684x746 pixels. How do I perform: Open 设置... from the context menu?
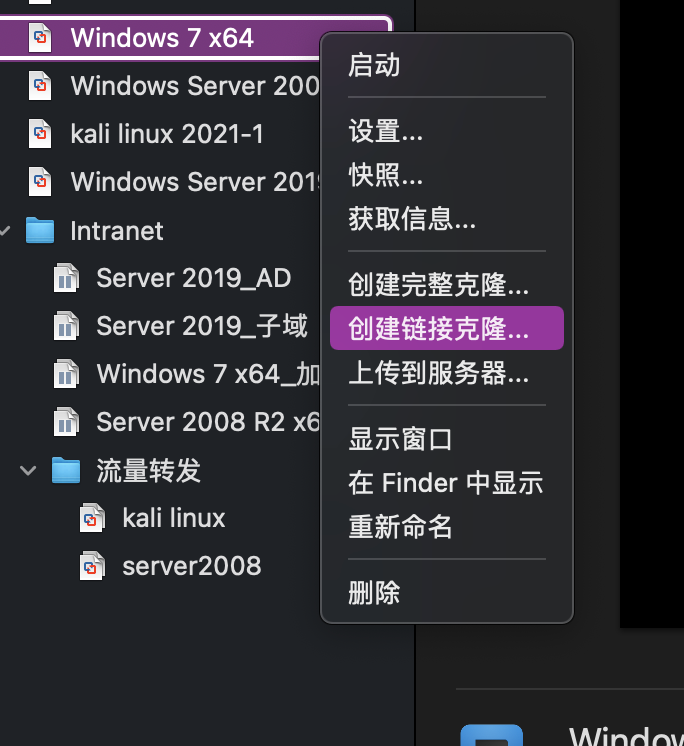click(x=447, y=131)
